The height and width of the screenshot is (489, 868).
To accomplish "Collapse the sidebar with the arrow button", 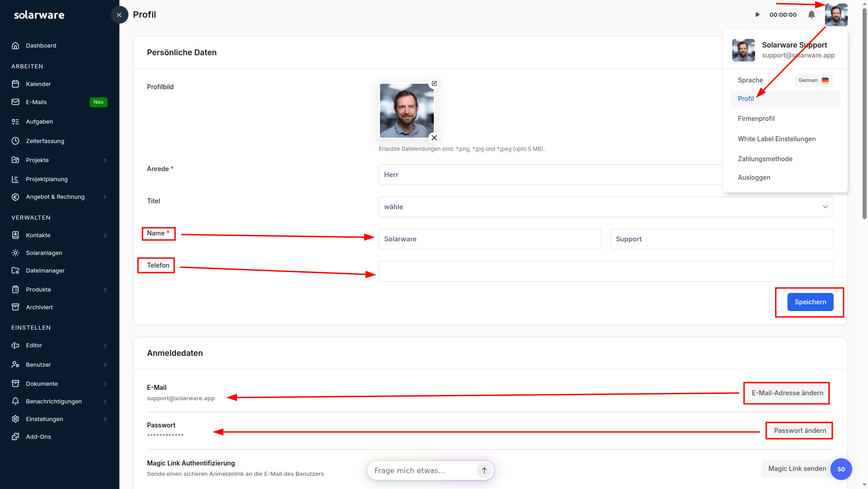I will [119, 15].
